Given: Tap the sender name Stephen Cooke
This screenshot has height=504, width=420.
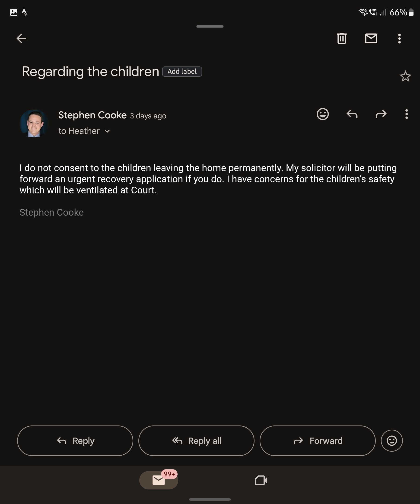Looking at the screenshot, I should [92, 115].
